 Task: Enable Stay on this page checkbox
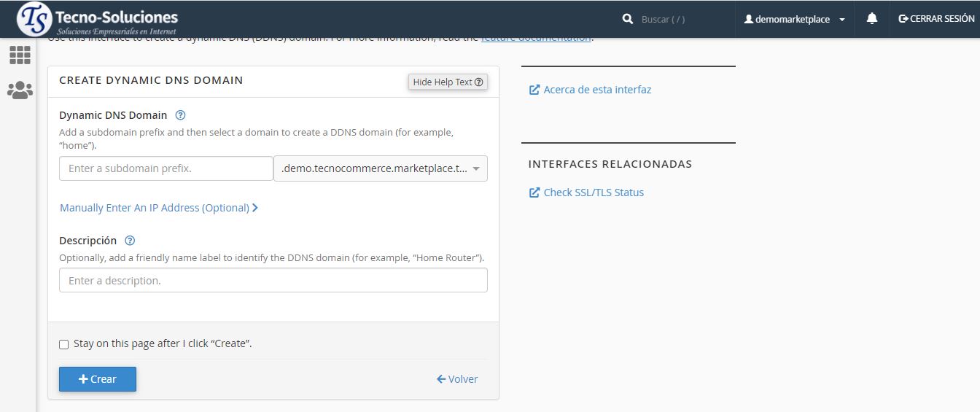(x=64, y=344)
